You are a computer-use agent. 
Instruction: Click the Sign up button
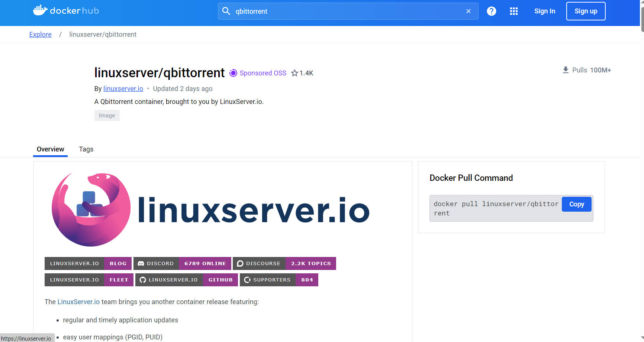click(x=586, y=11)
